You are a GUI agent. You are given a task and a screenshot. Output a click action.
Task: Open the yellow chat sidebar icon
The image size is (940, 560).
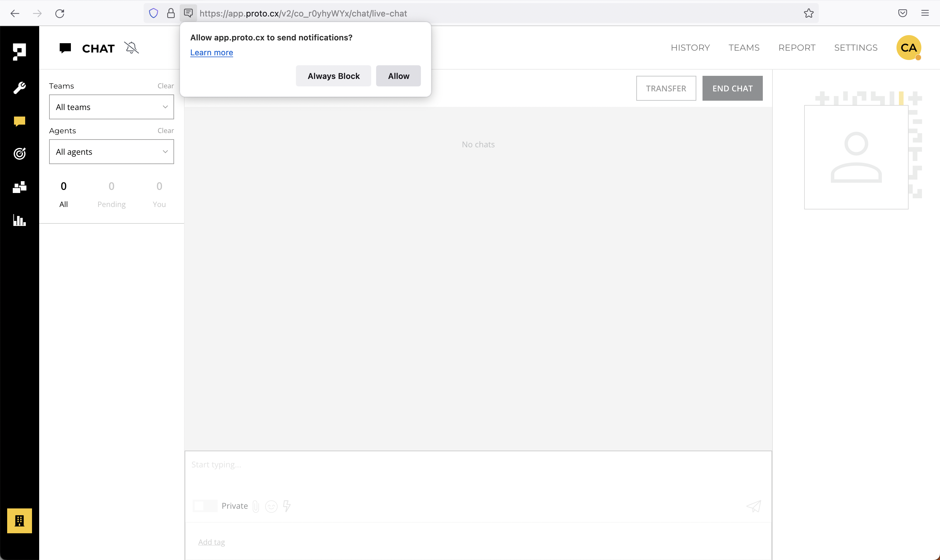[x=20, y=121]
